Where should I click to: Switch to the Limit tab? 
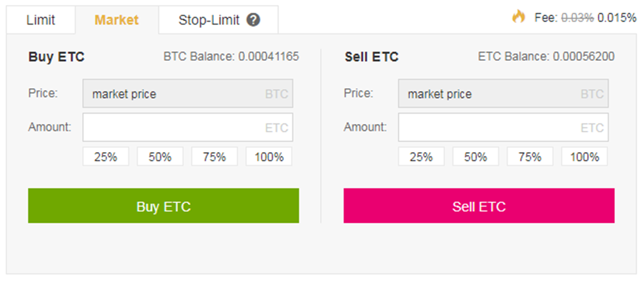pyautogui.click(x=40, y=20)
